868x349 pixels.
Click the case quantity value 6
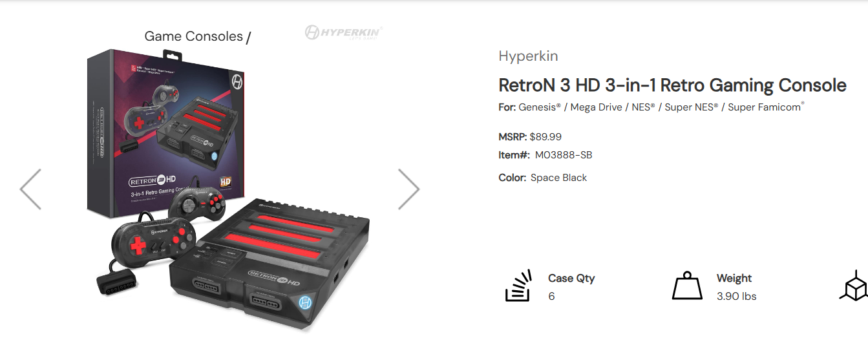click(x=551, y=297)
